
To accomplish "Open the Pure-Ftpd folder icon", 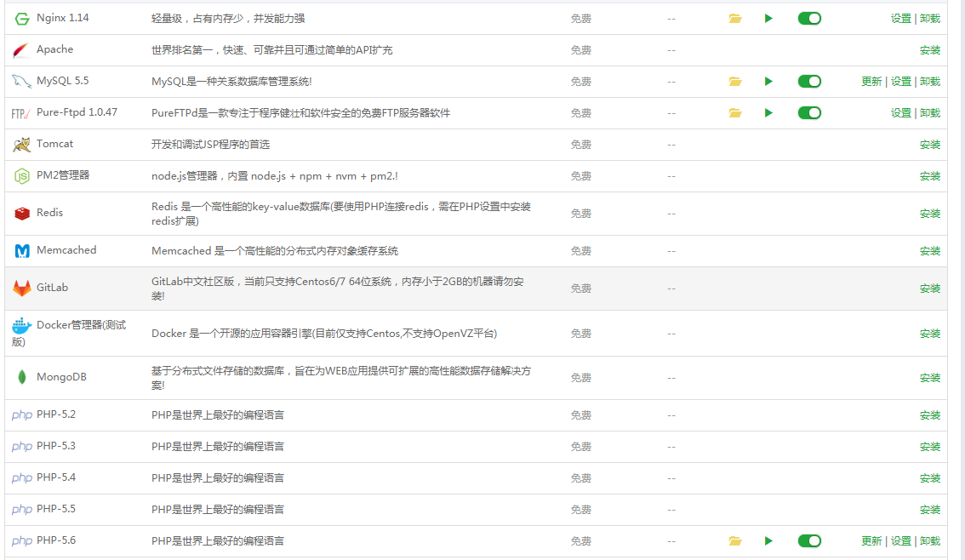I will 735,112.
